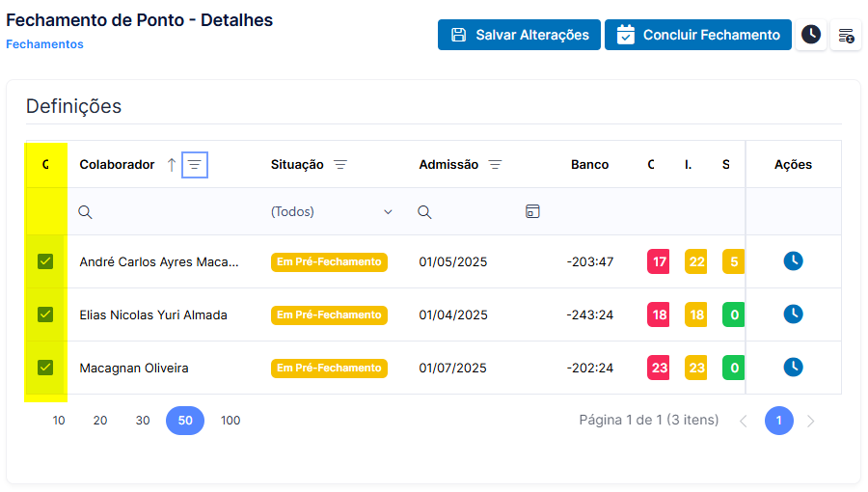Screen dimensions: 868x492
Task: Click Em Pré-Fechamento badge for Elias Nicolas
Action: 329,314
